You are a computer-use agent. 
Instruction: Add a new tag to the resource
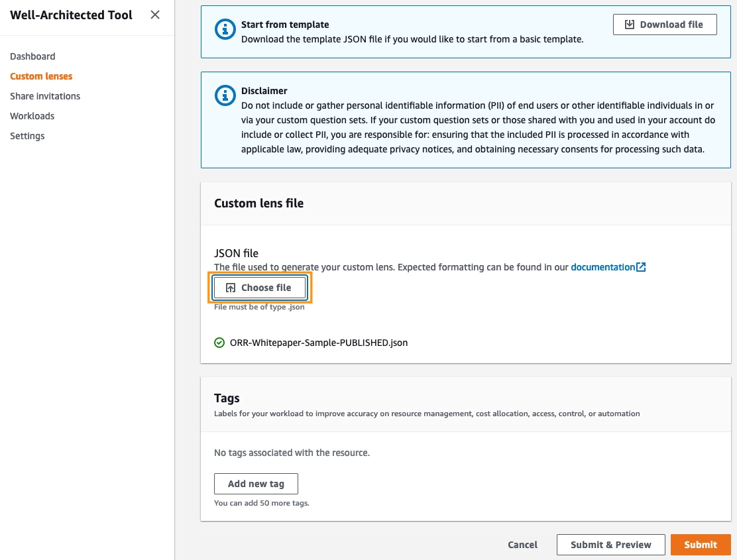[x=256, y=484]
